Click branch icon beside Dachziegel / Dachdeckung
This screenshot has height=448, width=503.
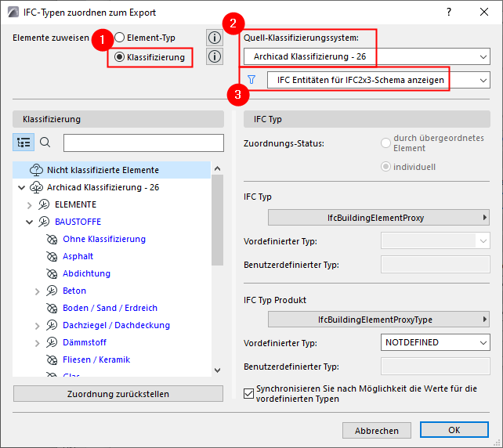[52, 326]
